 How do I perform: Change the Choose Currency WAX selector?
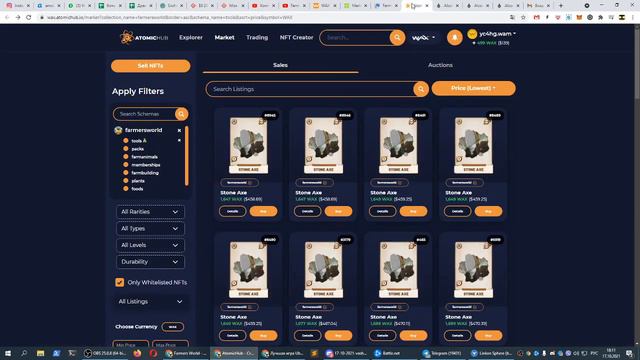tap(173, 327)
